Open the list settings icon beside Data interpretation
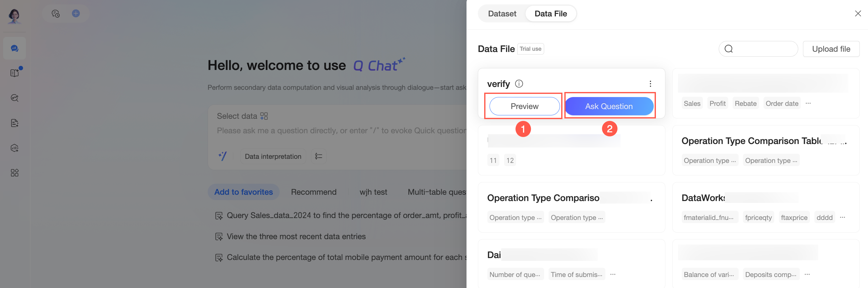The image size is (868, 288). click(x=318, y=156)
